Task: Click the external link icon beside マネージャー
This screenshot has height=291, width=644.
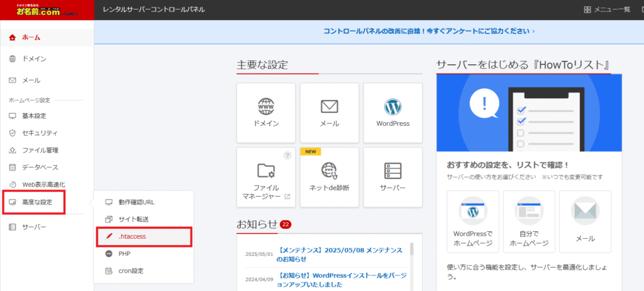Action: tap(287, 197)
